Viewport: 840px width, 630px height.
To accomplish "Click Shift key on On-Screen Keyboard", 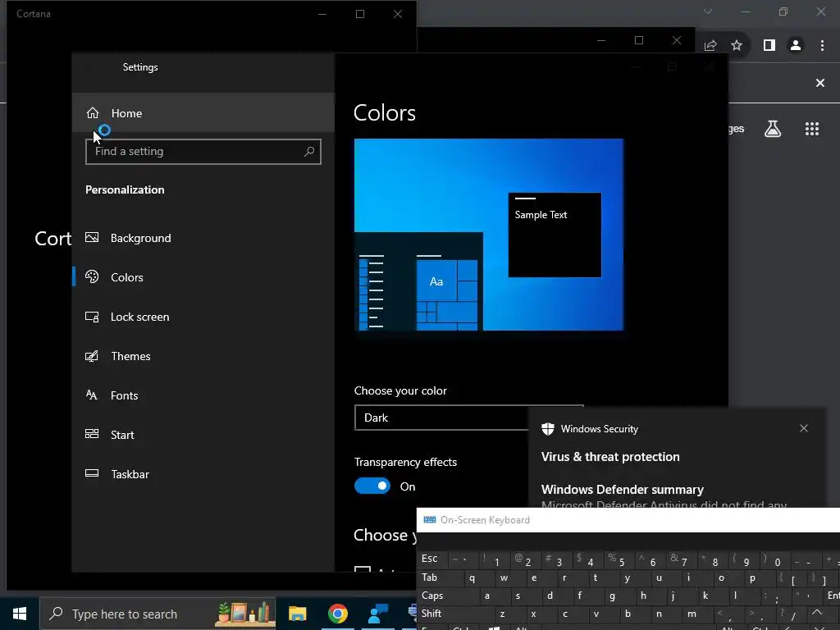I will coord(455,614).
